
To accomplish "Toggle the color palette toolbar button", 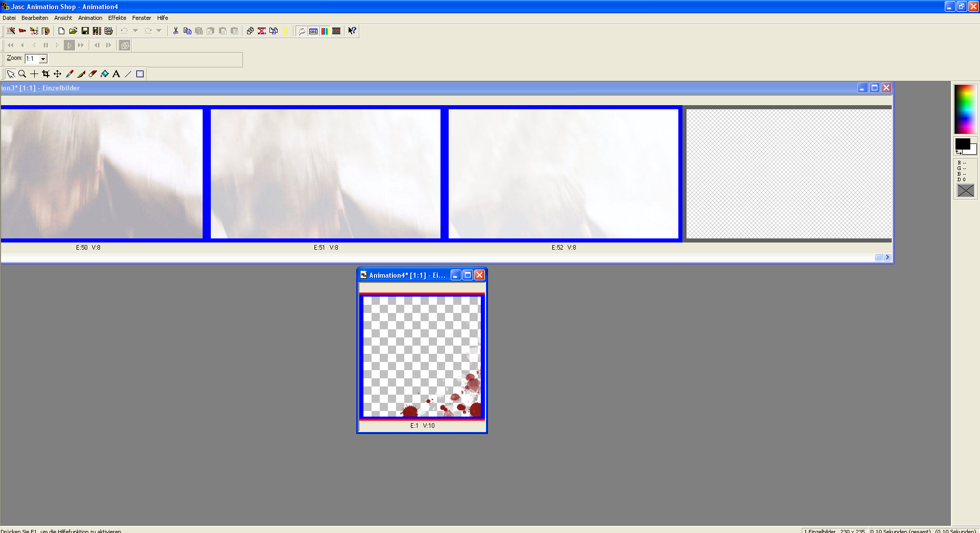I will [325, 31].
